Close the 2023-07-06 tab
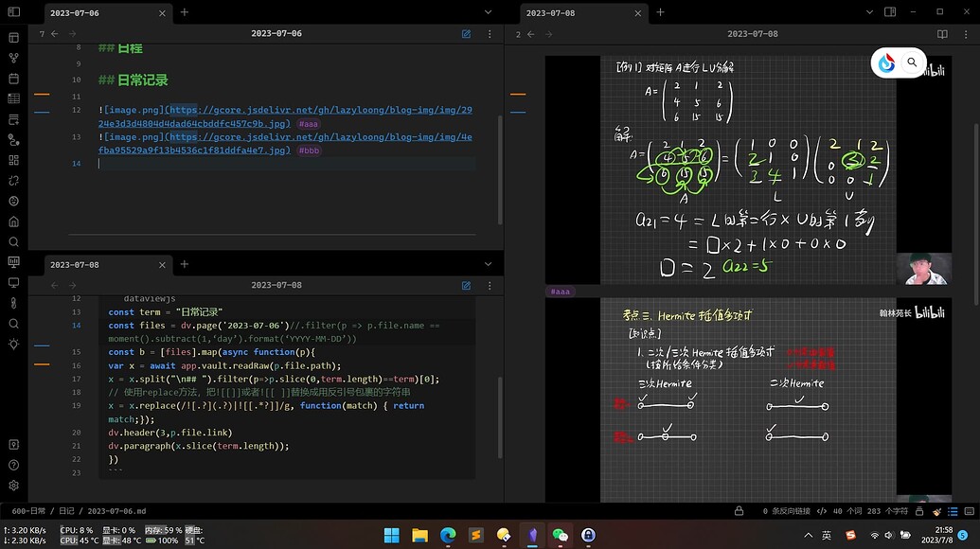The width and height of the screenshot is (980, 549). pos(162,13)
